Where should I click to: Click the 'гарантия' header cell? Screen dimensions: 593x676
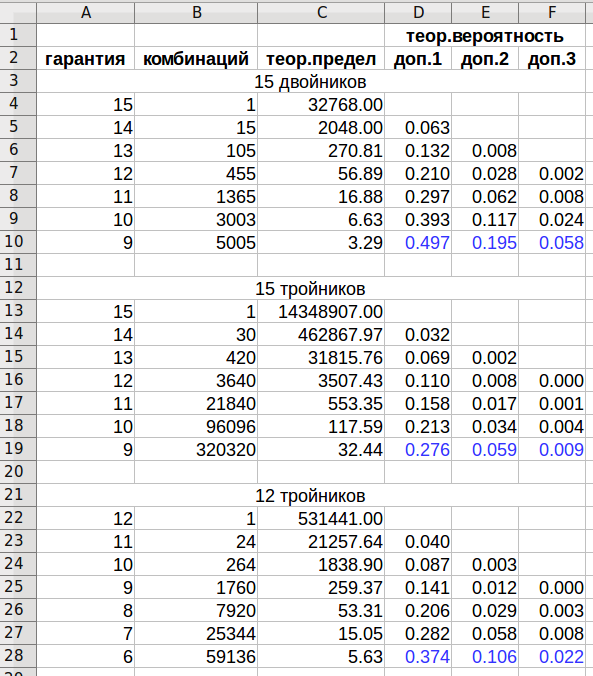[85, 59]
